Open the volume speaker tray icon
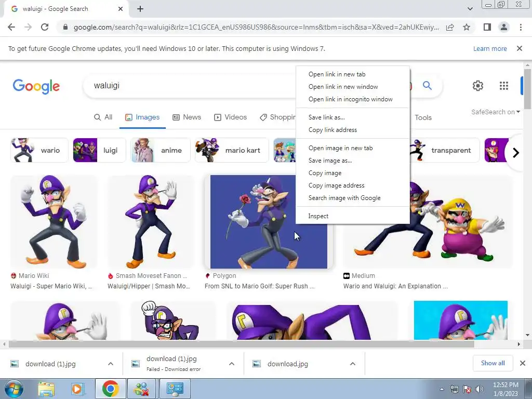This screenshot has height=399, width=532. tap(479, 389)
